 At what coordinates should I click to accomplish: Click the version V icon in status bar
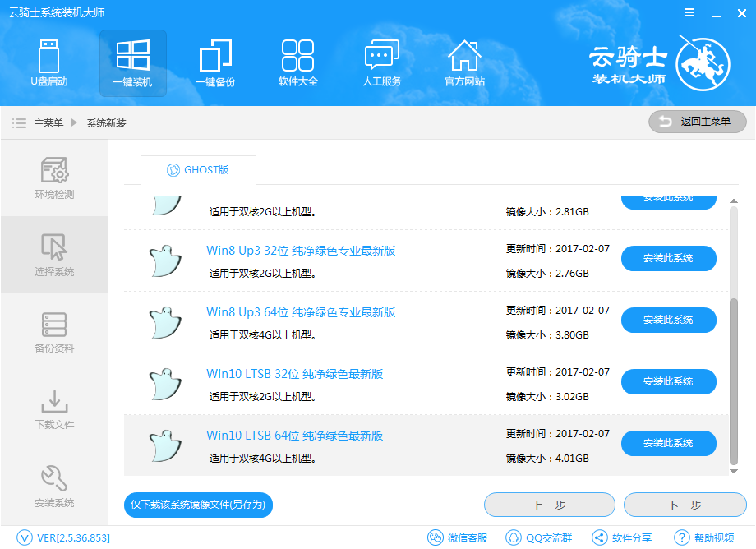(24, 537)
